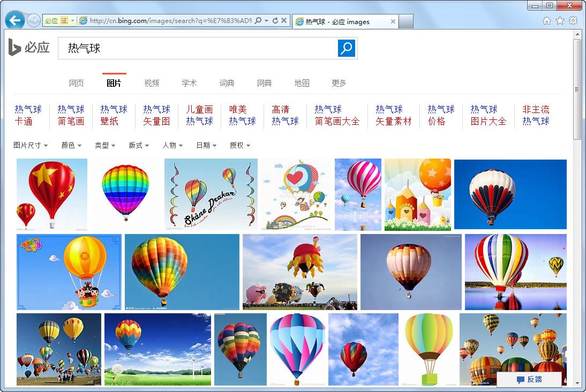
Task: Click the Home icon
Action: 547,20
